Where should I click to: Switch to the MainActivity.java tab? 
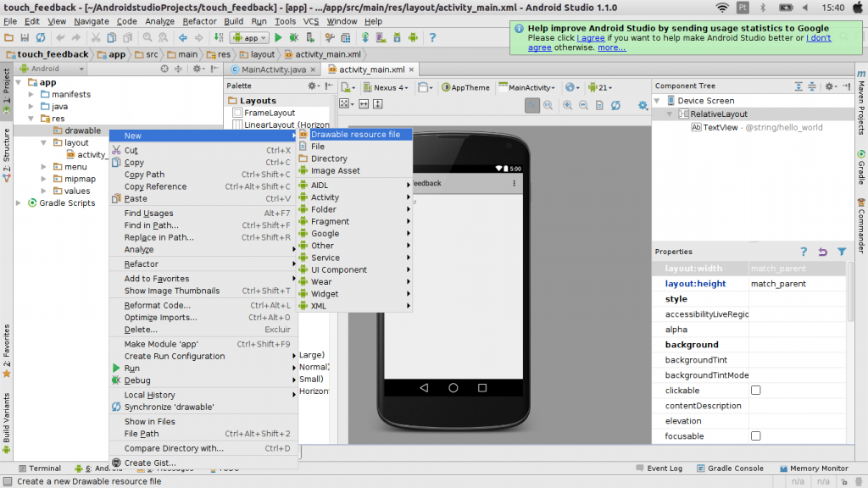tap(273, 69)
